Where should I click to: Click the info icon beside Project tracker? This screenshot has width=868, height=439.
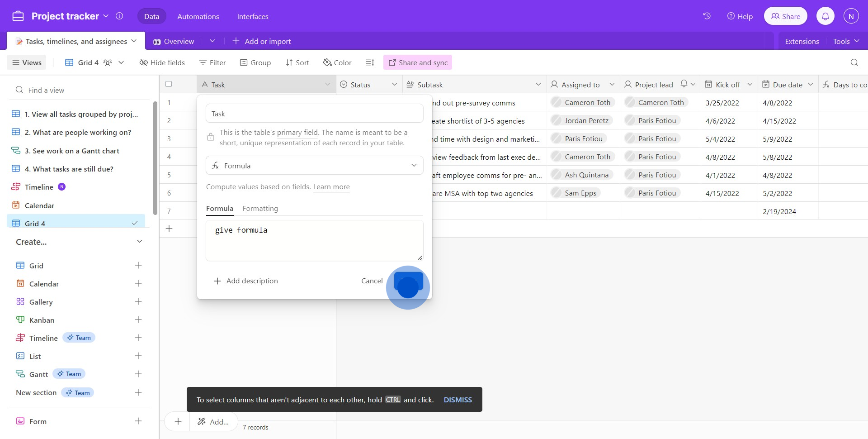(119, 16)
